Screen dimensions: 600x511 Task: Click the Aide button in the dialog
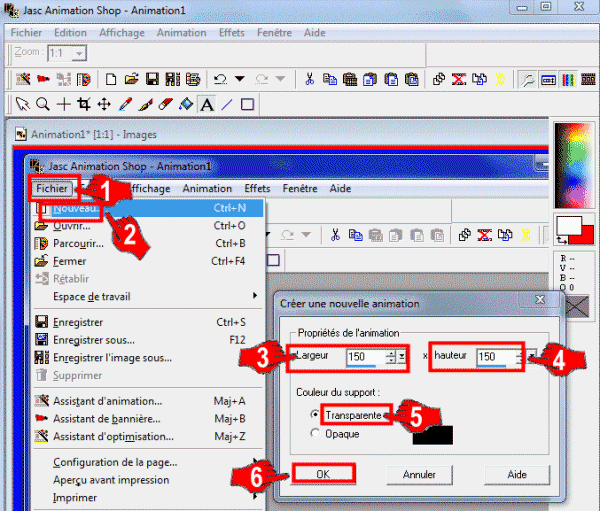click(x=517, y=475)
